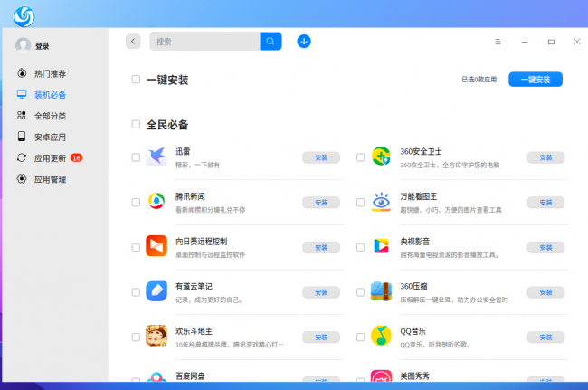Install 360压缩 with its 安装 button
The height and width of the screenshot is (390, 588).
coord(545,292)
